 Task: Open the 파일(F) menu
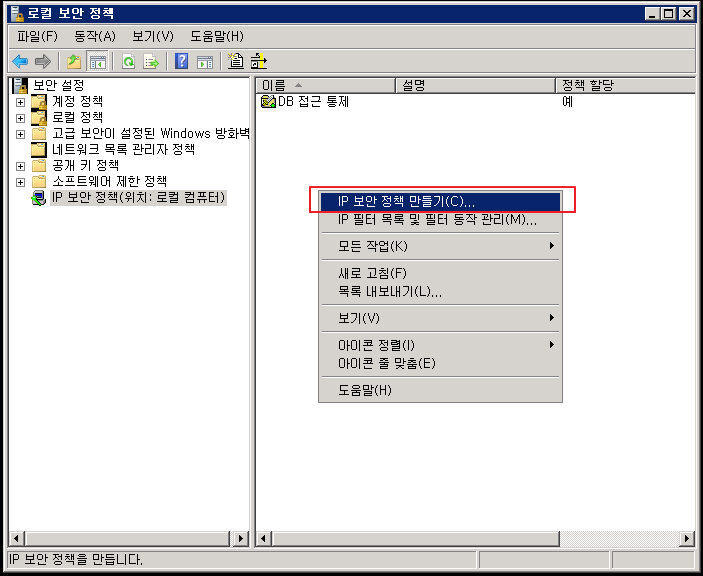(x=37, y=36)
